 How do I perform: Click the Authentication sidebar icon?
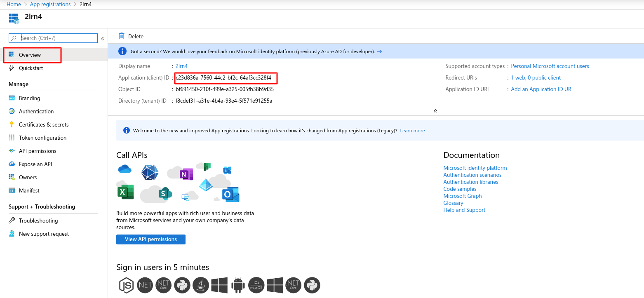click(12, 111)
